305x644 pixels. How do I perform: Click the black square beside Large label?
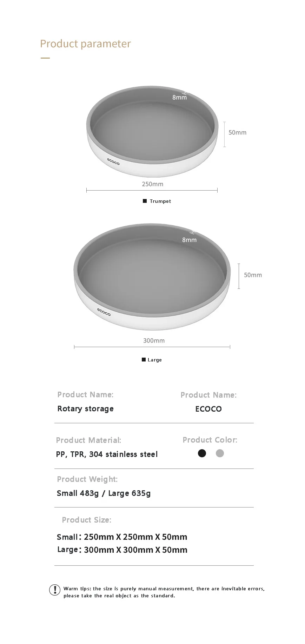pos(144,360)
